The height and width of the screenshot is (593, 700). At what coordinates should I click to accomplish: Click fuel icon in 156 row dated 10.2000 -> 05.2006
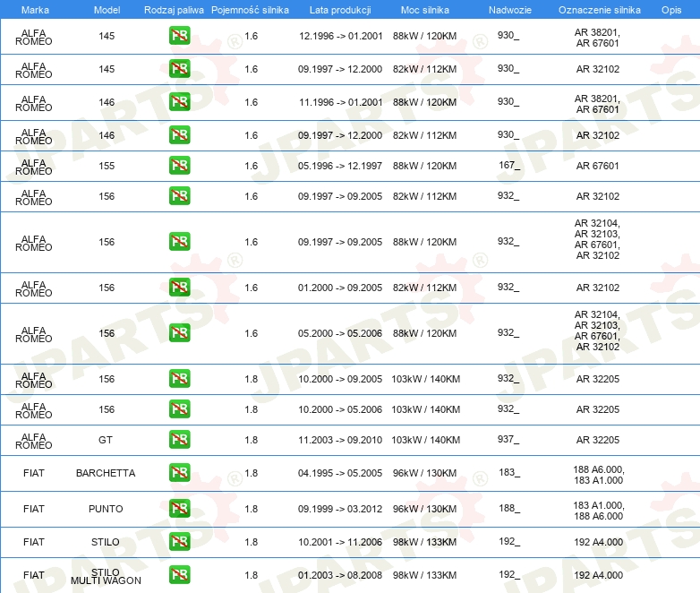[x=179, y=408]
